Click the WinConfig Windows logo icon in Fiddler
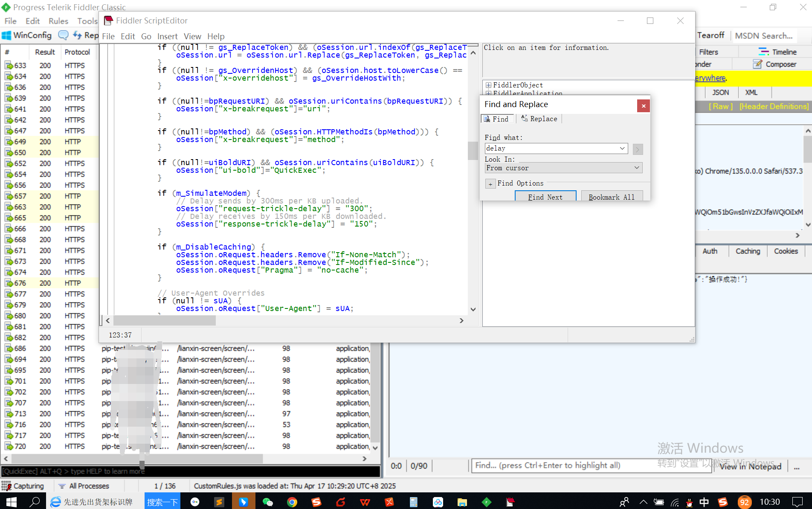 tap(6, 35)
